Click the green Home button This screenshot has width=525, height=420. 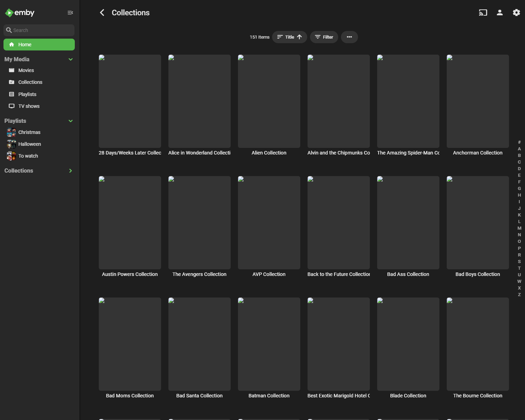[x=39, y=45]
